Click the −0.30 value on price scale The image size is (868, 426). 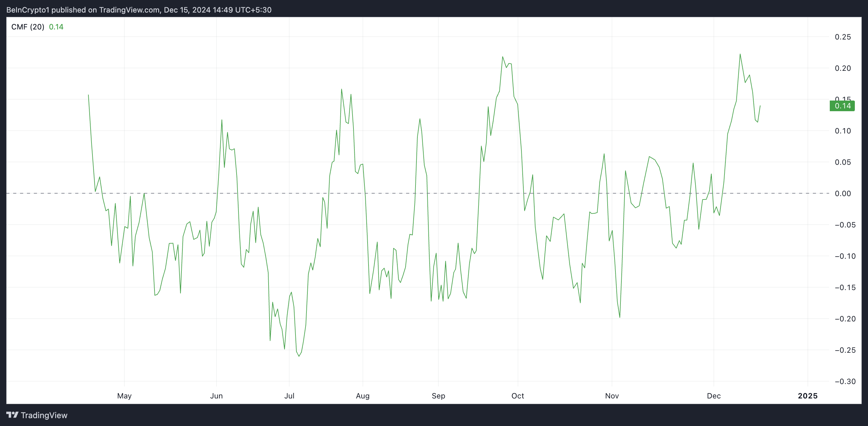[845, 382]
